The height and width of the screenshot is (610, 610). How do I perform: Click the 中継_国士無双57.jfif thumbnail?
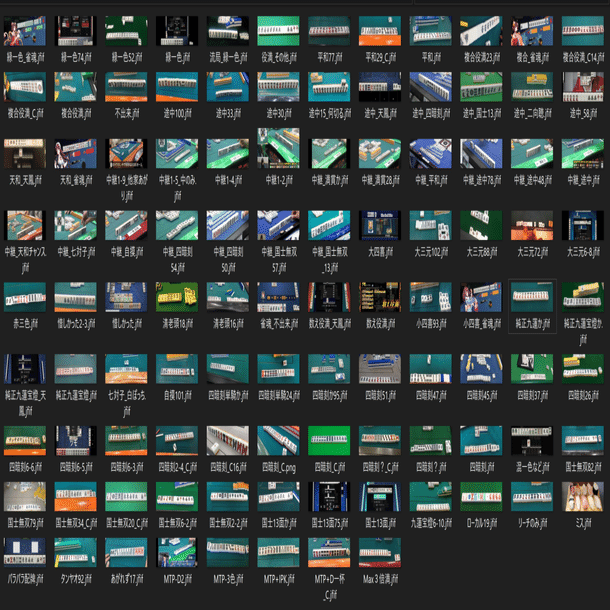click(x=278, y=225)
